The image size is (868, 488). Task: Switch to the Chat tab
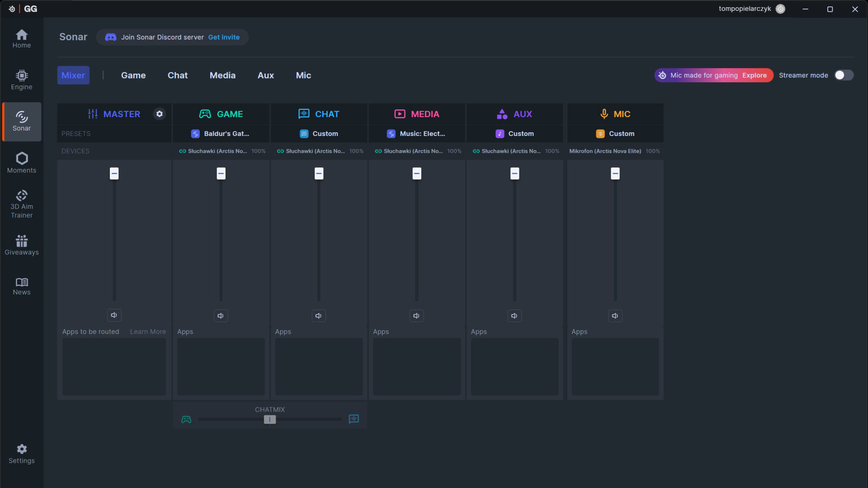(177, 75)
